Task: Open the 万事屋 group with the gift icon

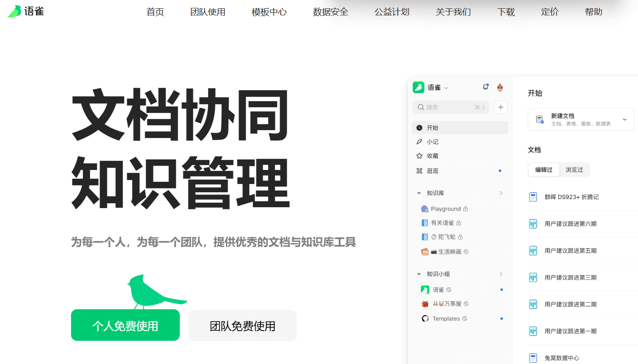Action: coord(445,304)
